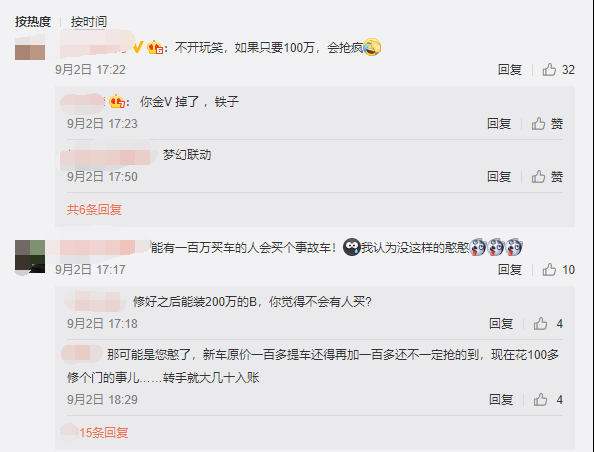The image size is (595, 452).
Task: Open first commenter's avatar thumbnail
Action: 30,48
